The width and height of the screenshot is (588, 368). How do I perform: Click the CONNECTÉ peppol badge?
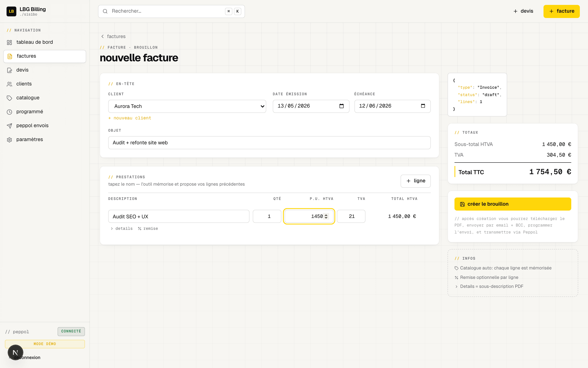pos(71,331)
